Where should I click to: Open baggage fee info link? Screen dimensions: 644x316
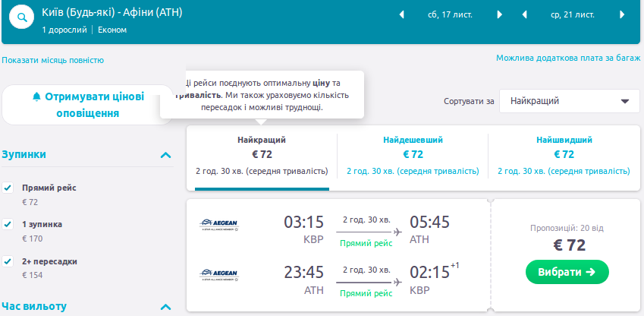click(x=568, y=58)
